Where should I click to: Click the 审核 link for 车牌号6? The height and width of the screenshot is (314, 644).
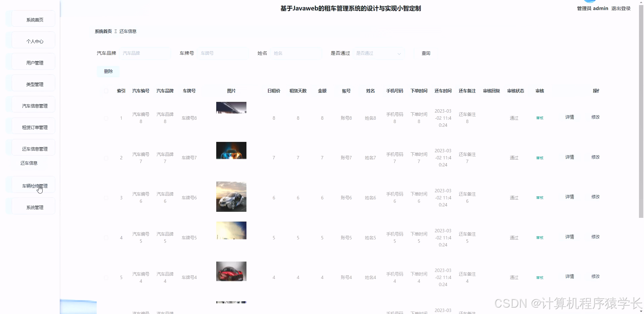539,198
